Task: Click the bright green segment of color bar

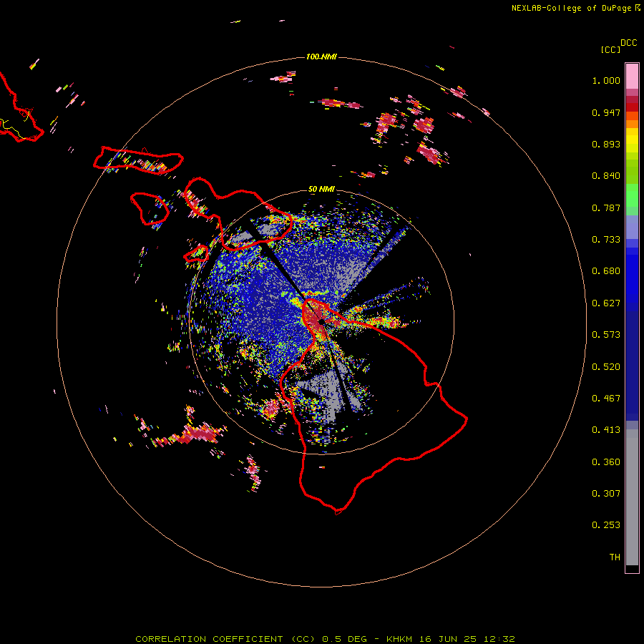Action: pos(632,195)
